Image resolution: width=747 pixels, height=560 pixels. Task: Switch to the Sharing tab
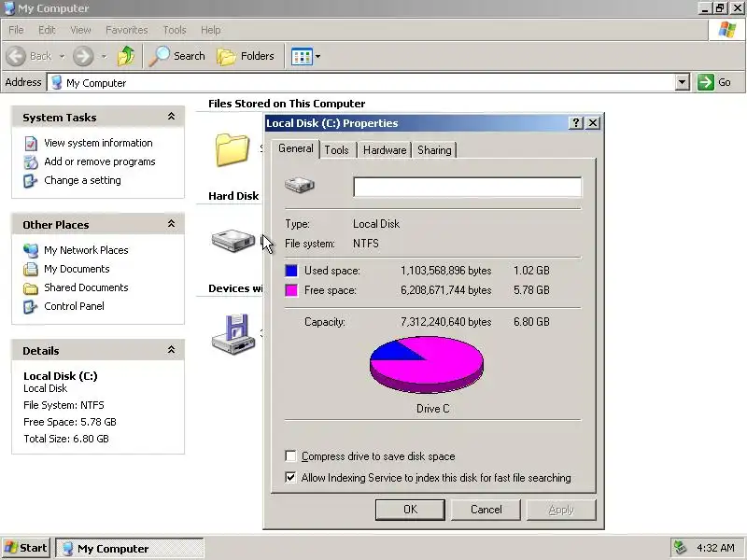pos(434,150)
